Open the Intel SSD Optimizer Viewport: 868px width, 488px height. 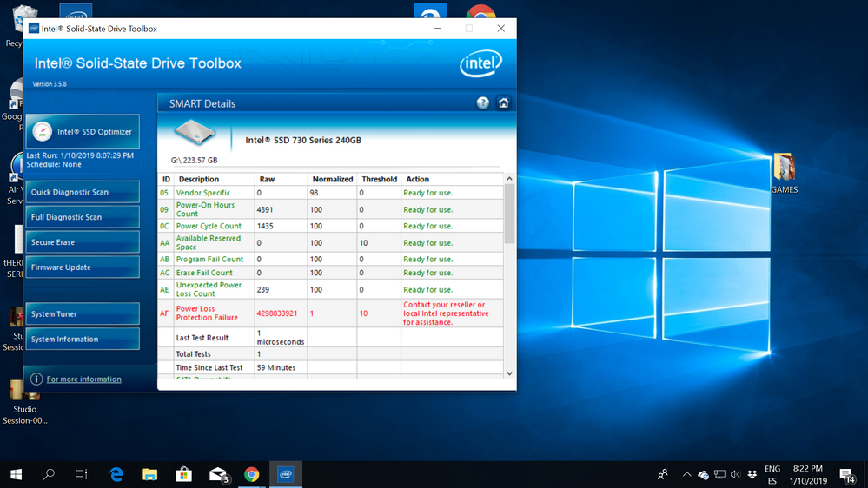coord(83,132)
